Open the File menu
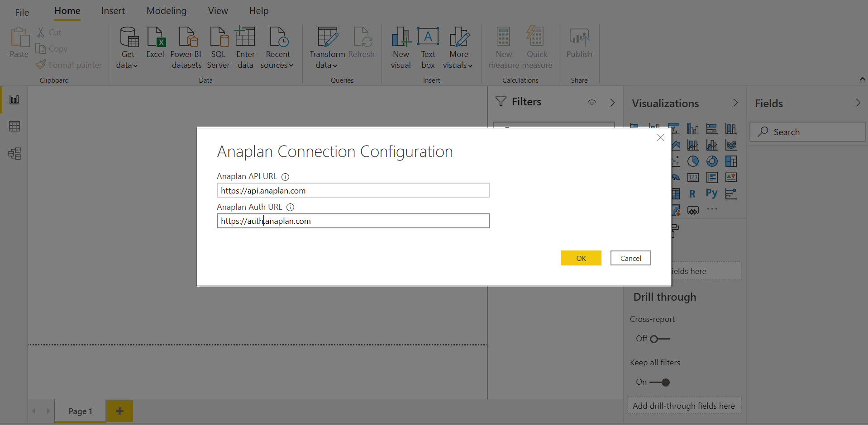Image resolution: width=868 pixels, height=425 pixels. coord(22,12)
